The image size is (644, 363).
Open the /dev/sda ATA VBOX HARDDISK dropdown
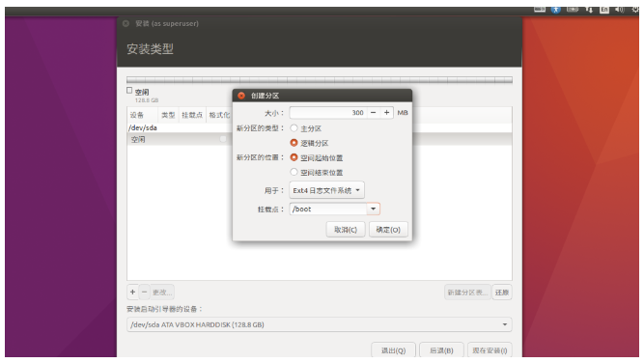[320, 324]
